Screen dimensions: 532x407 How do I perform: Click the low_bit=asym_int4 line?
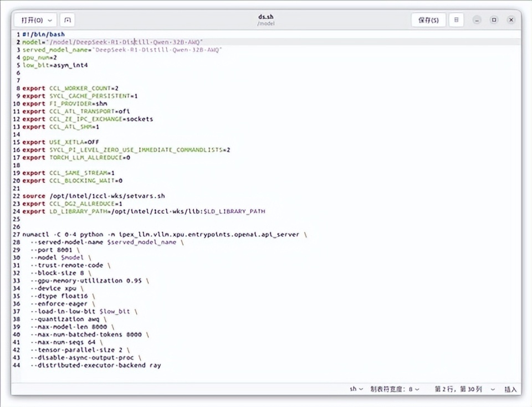point(55,65)
